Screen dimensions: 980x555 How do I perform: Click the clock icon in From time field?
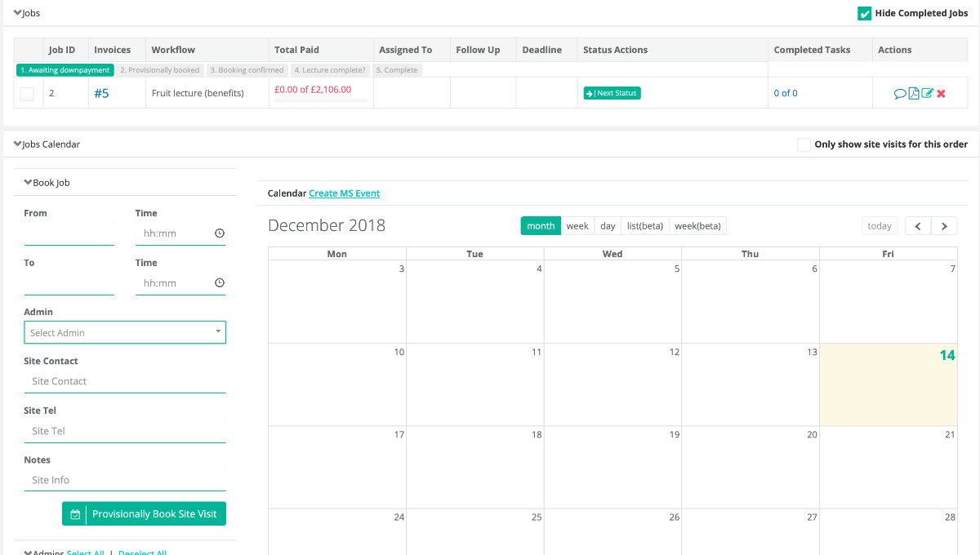coord(220,233)
